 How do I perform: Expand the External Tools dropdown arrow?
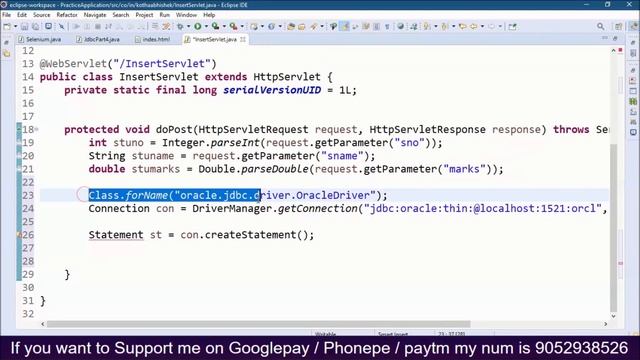pyautogui.click(x=242, y=27)
